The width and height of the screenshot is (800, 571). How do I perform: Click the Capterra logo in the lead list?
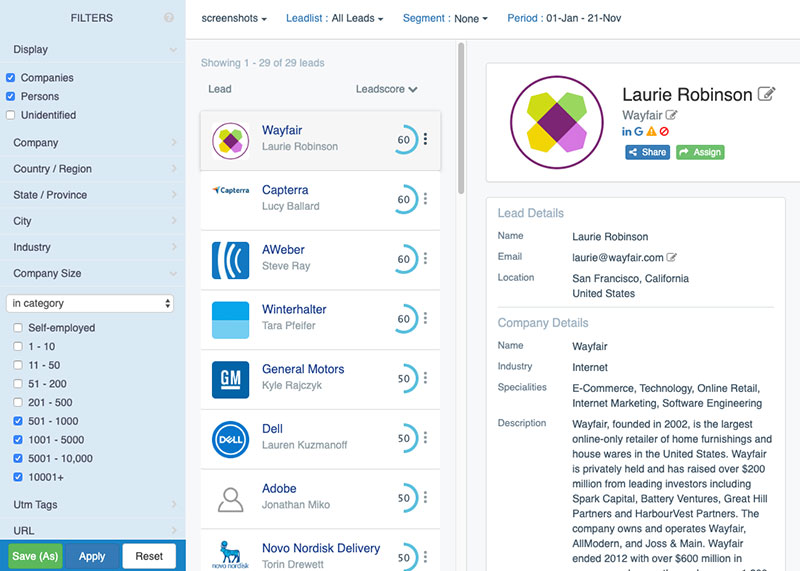point(231,190)
